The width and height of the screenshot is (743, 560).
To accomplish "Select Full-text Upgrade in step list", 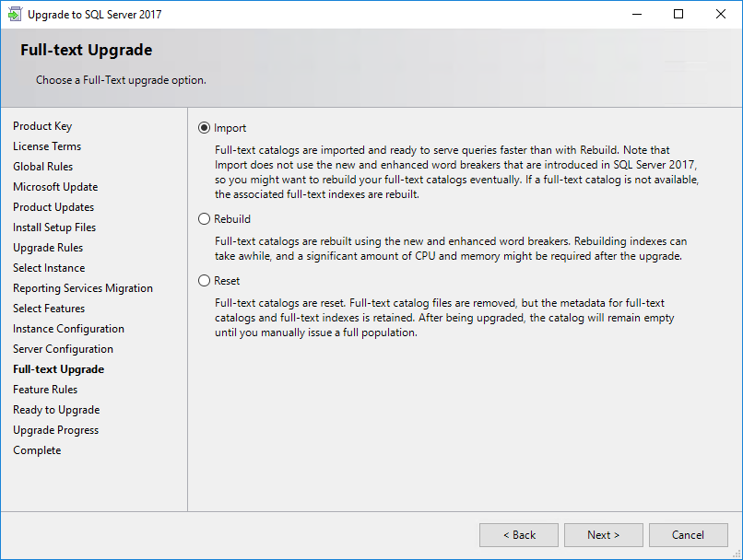I will [x=59, y=369].
